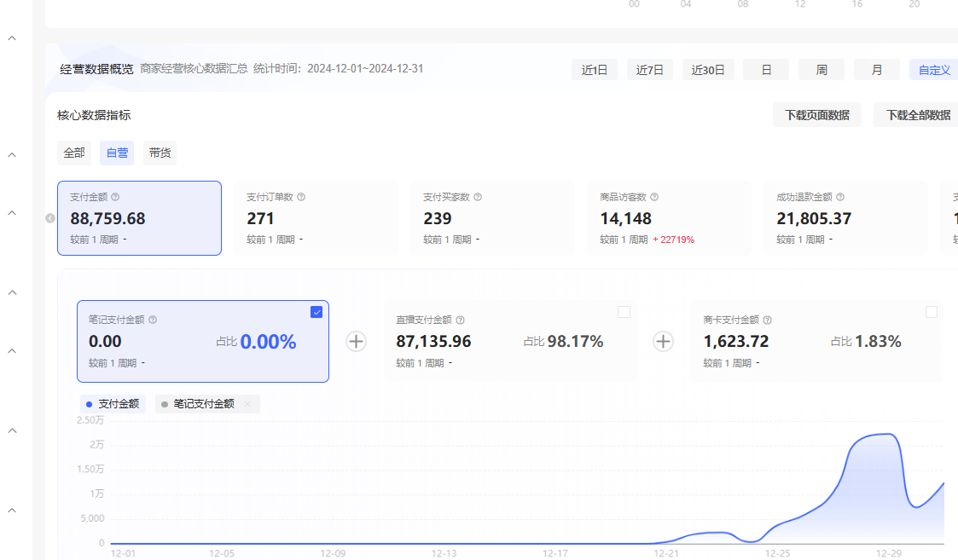The width and height of the screenshot is (958, 560).
Task: Click the 88,759.68 payment amount value
Action: tap(107, 218)
